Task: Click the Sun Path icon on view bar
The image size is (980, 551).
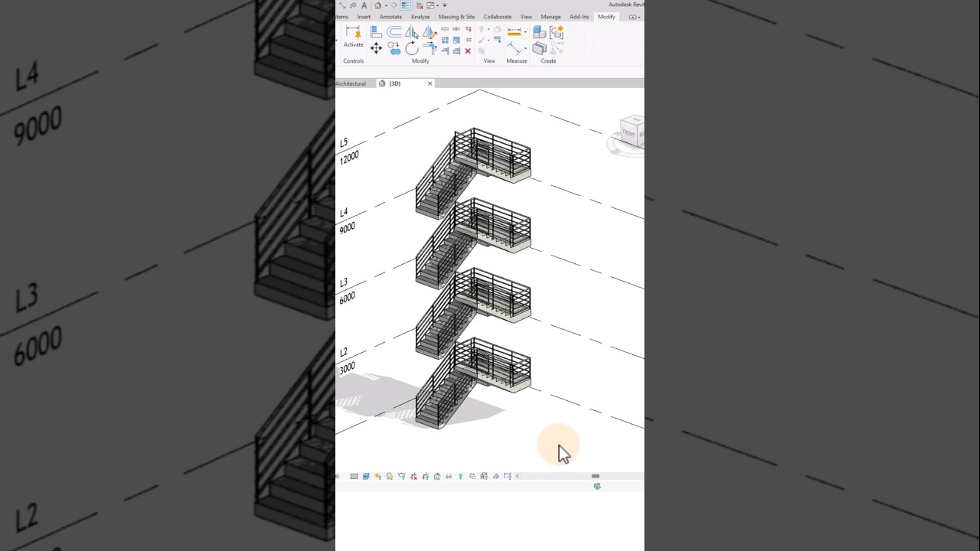Action: coord(378,476)
